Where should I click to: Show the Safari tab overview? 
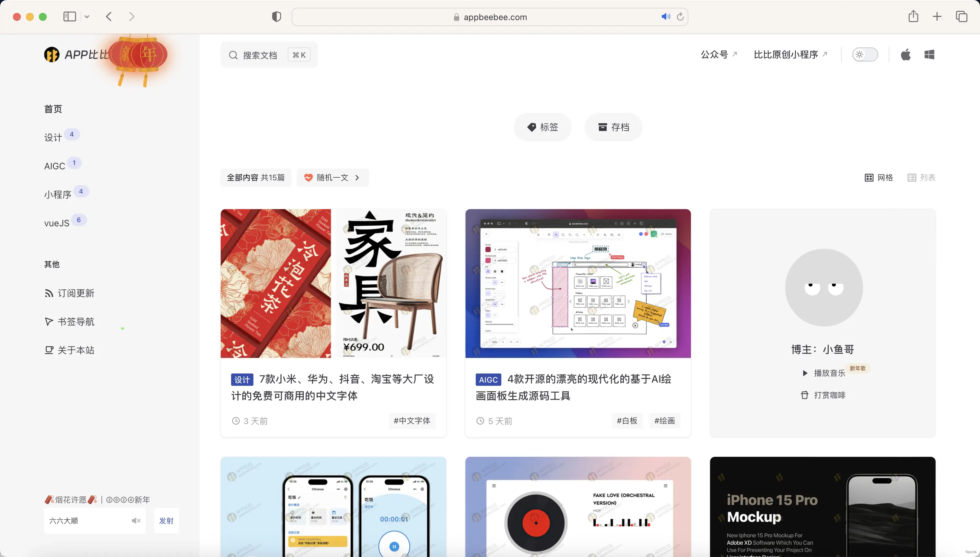(x=961, y=17)
